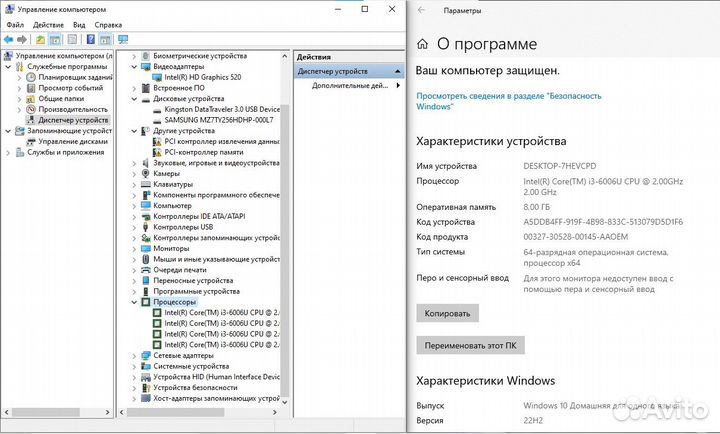Click the Копировать button
This screenshot has height=434, width=720.
[x=447, y=313]
